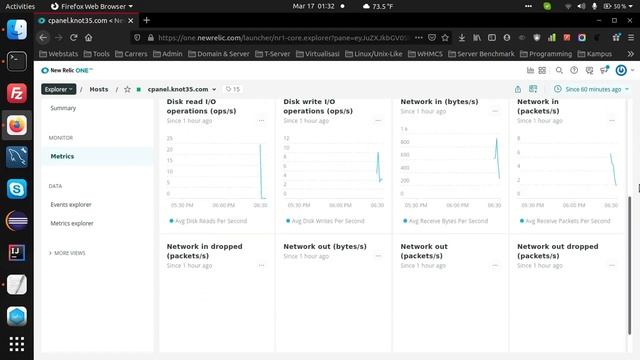Go to Hosts breadcrumb
Image resolution: width=640 pixels, height=360 pixels.
pos(99,89)
